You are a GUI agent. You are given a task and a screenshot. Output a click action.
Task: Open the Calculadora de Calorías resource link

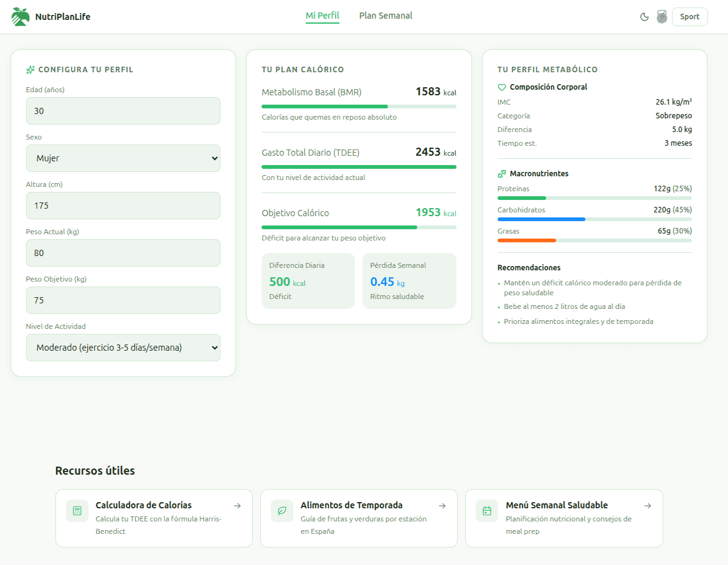[154, 518]
